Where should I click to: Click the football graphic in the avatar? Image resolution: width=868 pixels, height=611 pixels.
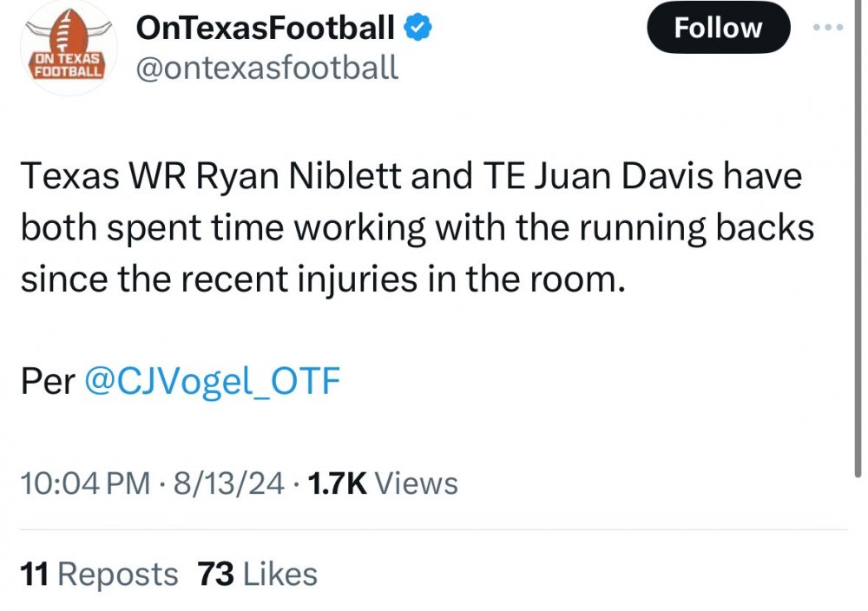point(62,33)
